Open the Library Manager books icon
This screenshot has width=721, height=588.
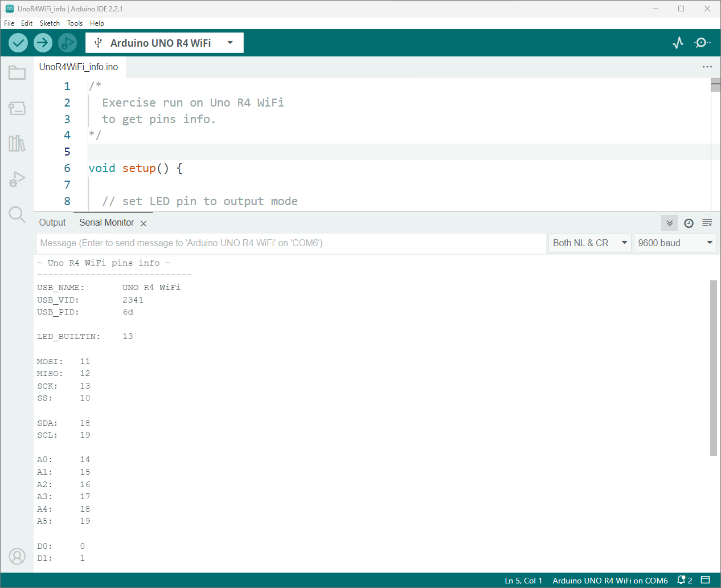click(17, 143)
